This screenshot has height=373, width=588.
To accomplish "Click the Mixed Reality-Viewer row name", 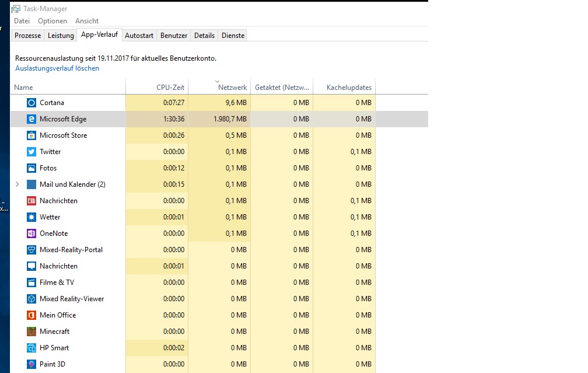I will pos(72,299).
